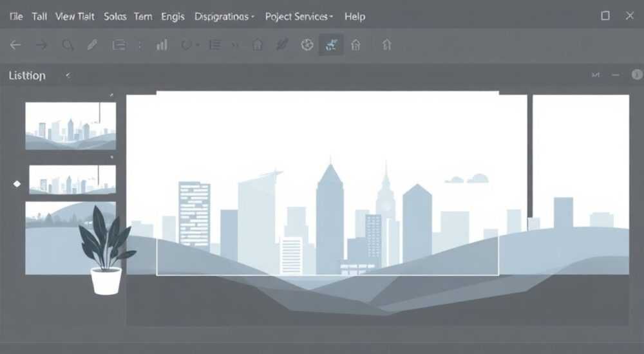Maximize the application window
The image size is (644, 354).
(605, 16)
